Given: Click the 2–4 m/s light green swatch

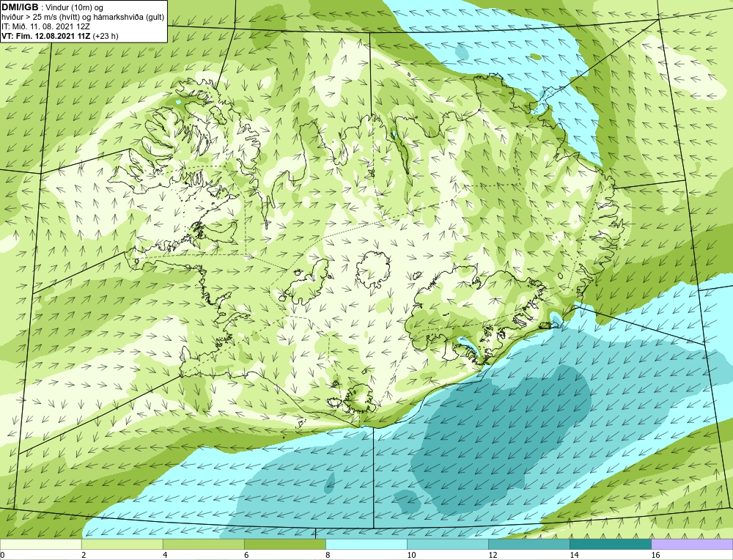Looking at the screenshot, I should click(122, 544).
